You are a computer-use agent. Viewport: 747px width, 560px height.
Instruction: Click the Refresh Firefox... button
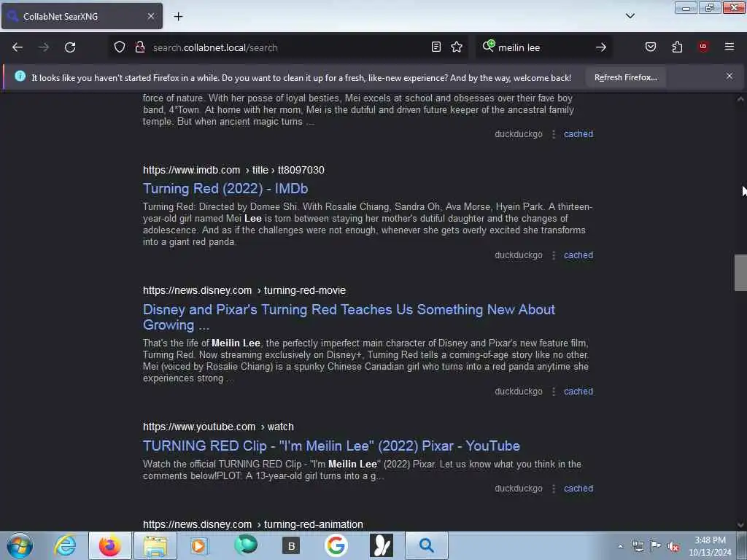625,77
